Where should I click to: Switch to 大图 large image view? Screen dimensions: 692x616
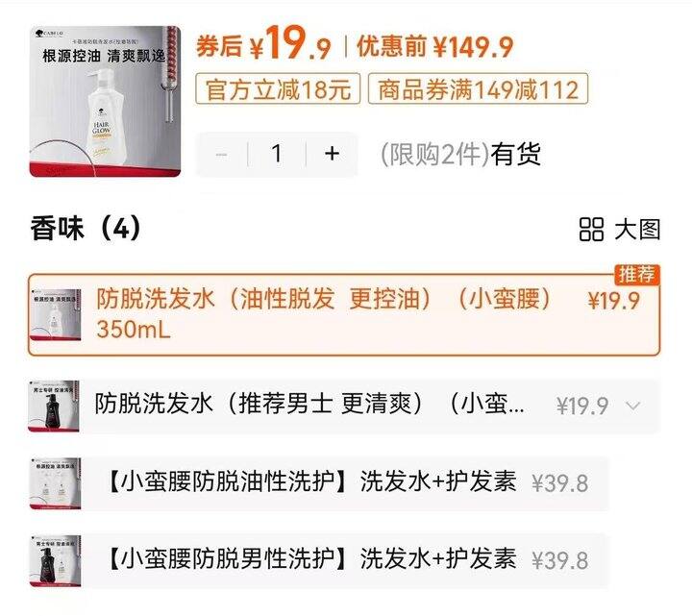pos(637,230)
